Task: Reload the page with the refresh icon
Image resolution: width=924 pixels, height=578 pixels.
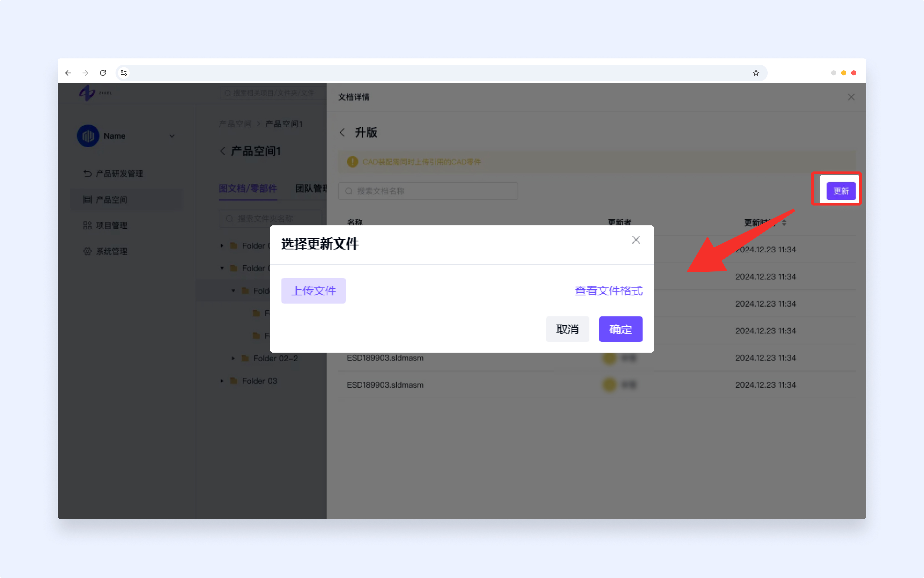Action: [103, 73]
